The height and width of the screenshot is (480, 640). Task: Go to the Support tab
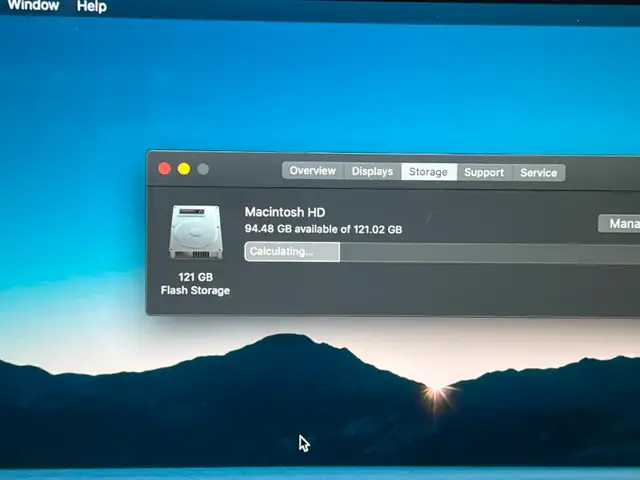[x=484, y=172]
